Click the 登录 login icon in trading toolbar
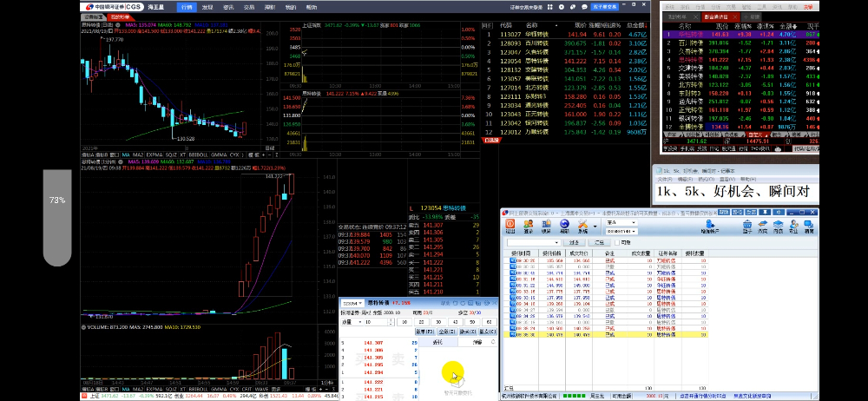 click(529, 227)
